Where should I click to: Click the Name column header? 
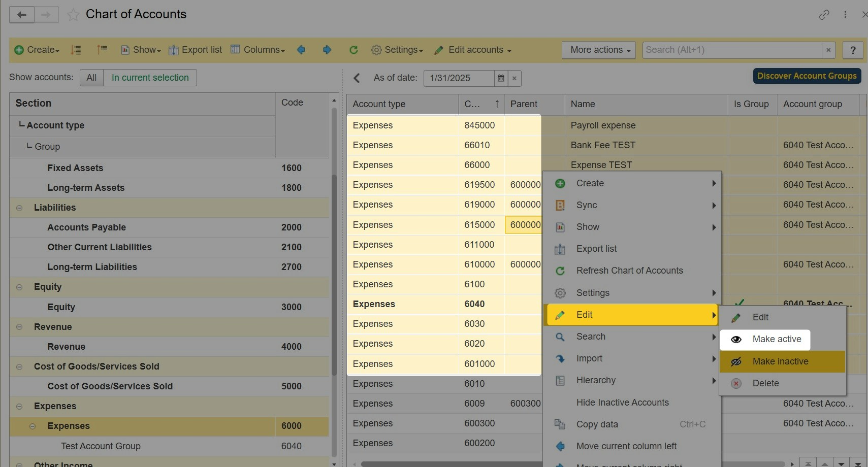[646, 104]
